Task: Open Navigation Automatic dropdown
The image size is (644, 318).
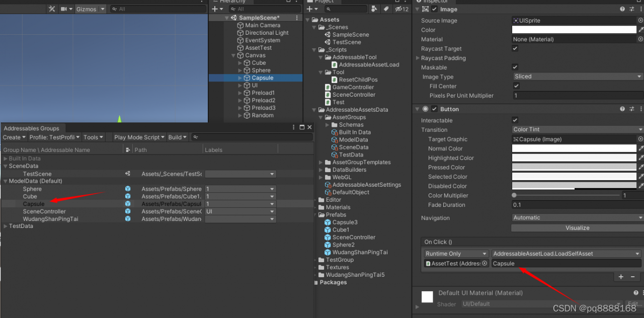Action: [578, 217]
